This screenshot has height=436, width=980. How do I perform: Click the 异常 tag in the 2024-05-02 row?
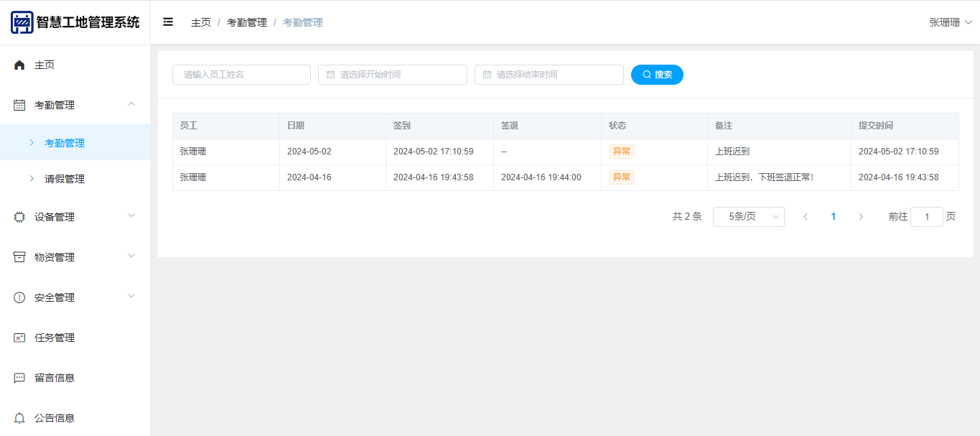pyautogui.click(x=622, y=152)
